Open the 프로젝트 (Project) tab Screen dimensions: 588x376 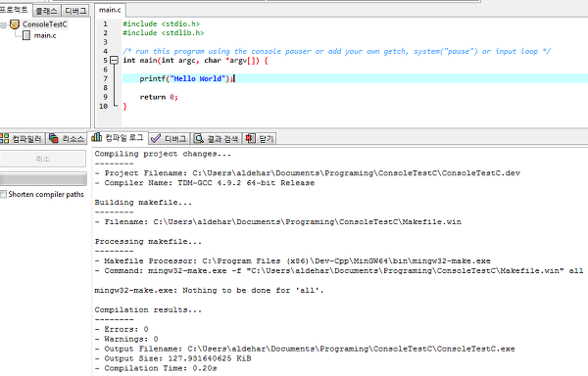pos(15,10)
